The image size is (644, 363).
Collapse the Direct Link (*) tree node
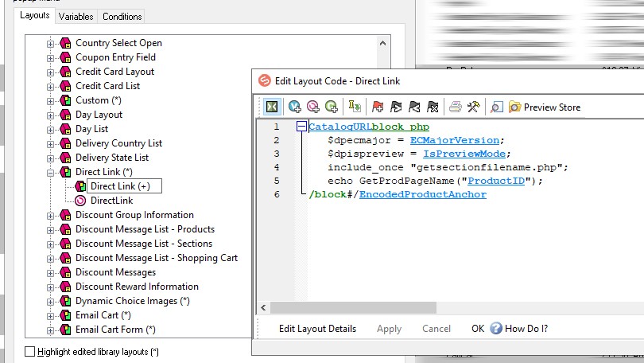(51, 172)
